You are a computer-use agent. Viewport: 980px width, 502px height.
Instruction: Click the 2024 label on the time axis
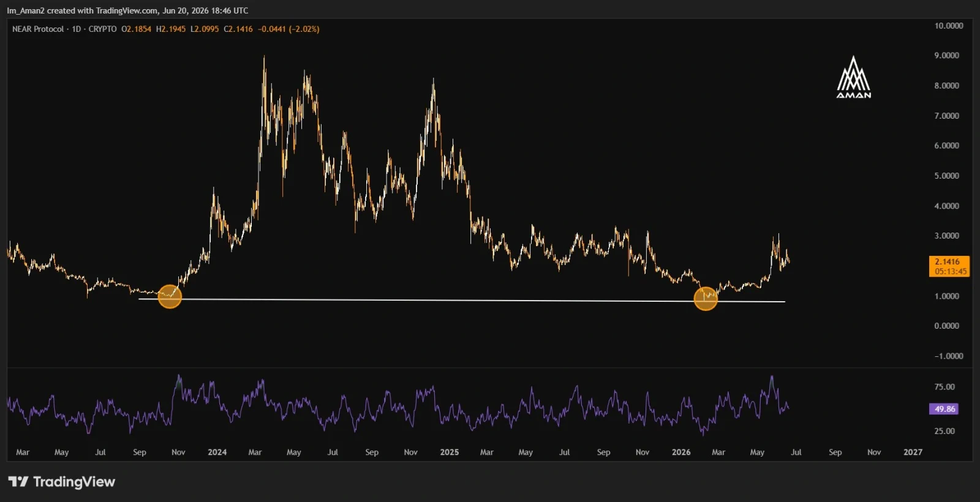click(x=217, y=452)
